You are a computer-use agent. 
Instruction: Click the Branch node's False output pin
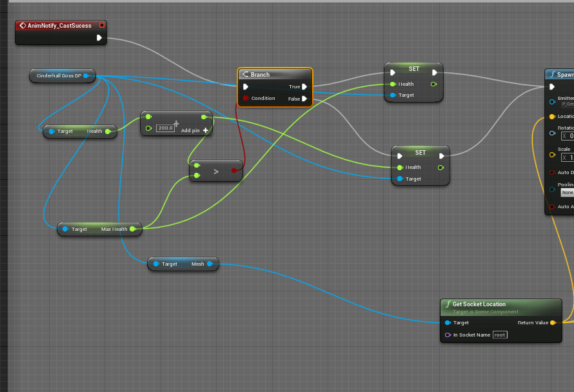[x=304, y=99]
